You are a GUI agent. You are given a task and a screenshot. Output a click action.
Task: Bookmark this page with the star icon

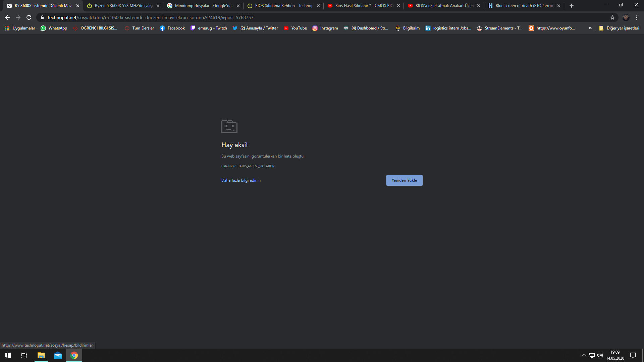pos(612,17)
